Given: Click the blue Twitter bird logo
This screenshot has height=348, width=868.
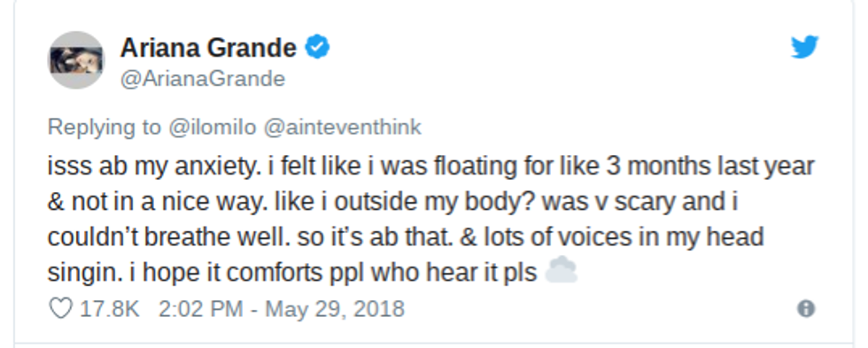Looking at the screenshot, I should (x=804, y=47).
